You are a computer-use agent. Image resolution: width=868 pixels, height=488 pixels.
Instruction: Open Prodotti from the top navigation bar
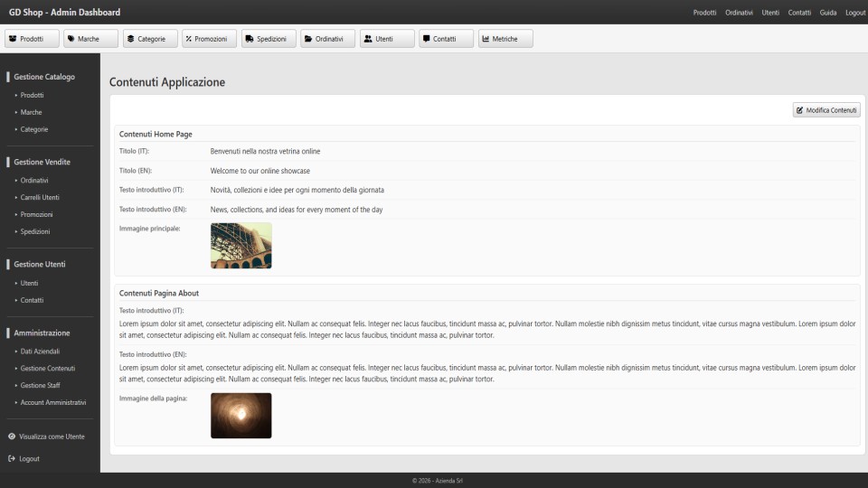click(x=704, y=13)
